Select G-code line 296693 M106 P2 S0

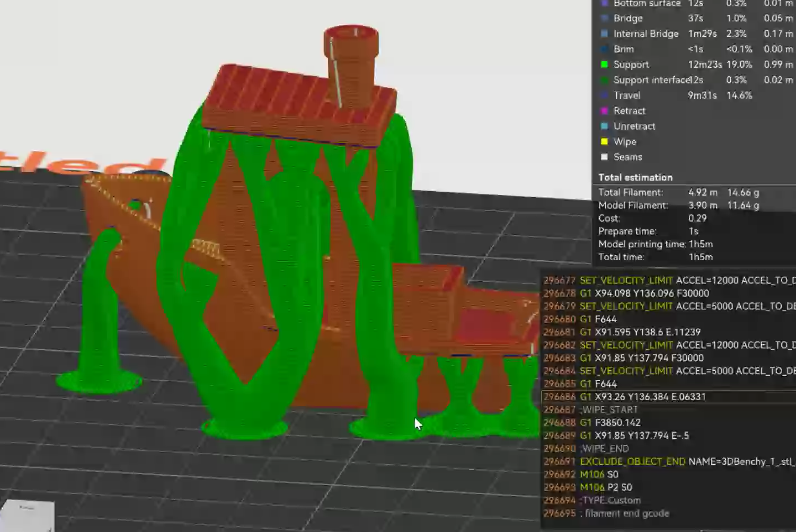pyautogui.click(x=669, y=487)
